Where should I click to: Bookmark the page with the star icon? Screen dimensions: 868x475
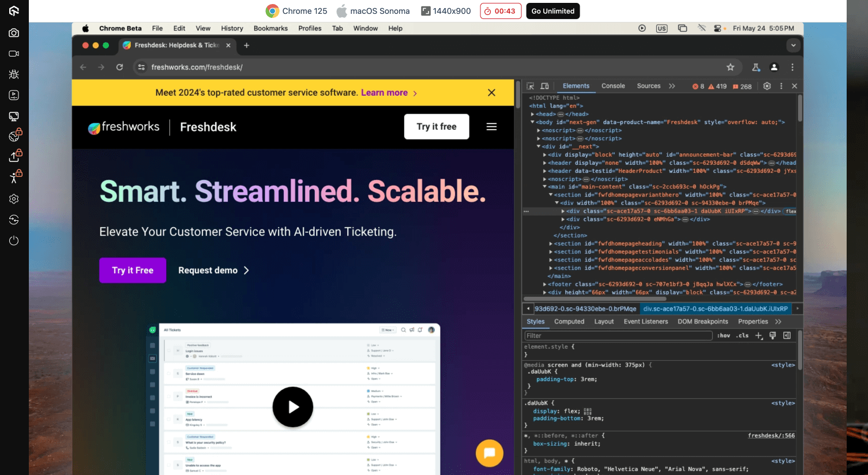click(x=730, y=67)
